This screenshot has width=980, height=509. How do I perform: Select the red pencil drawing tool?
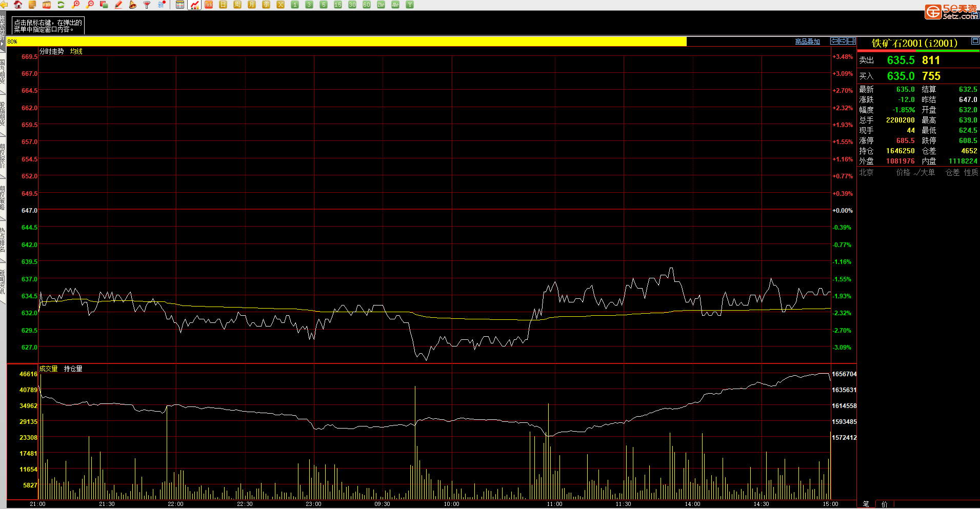(x=118, y=5)
